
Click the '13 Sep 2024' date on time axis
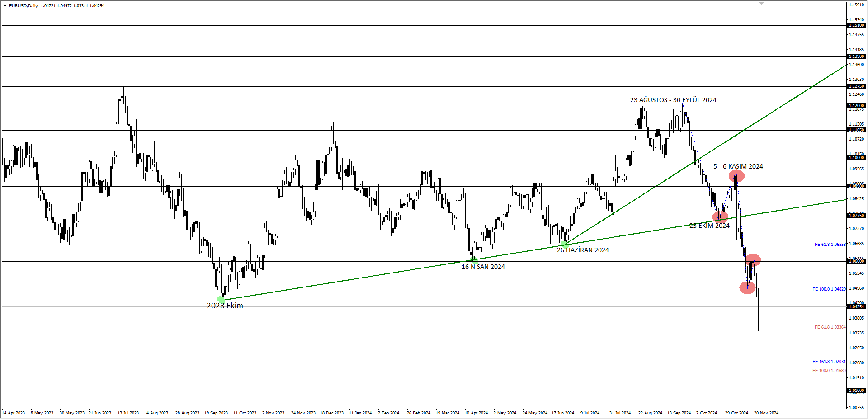point(679,413)
